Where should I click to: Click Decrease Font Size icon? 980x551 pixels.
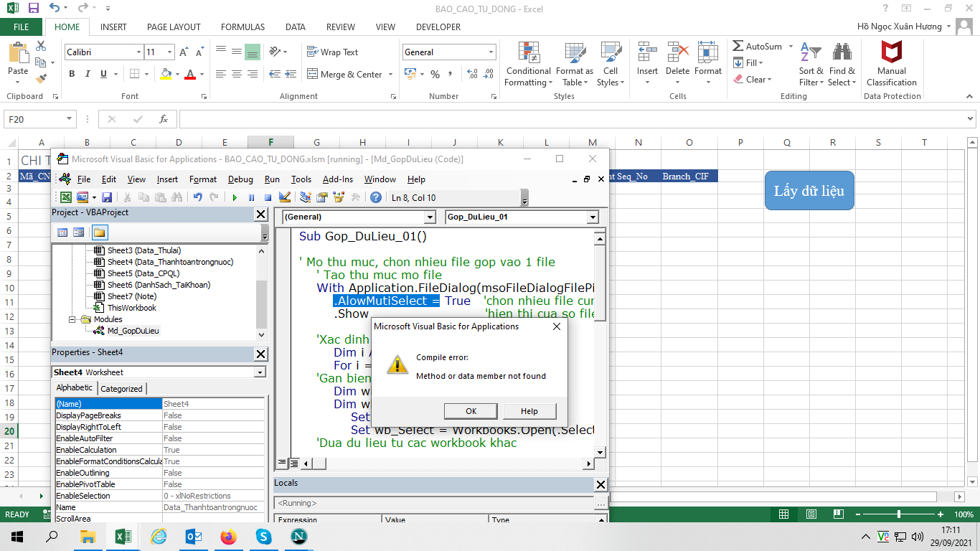[199, 52]
